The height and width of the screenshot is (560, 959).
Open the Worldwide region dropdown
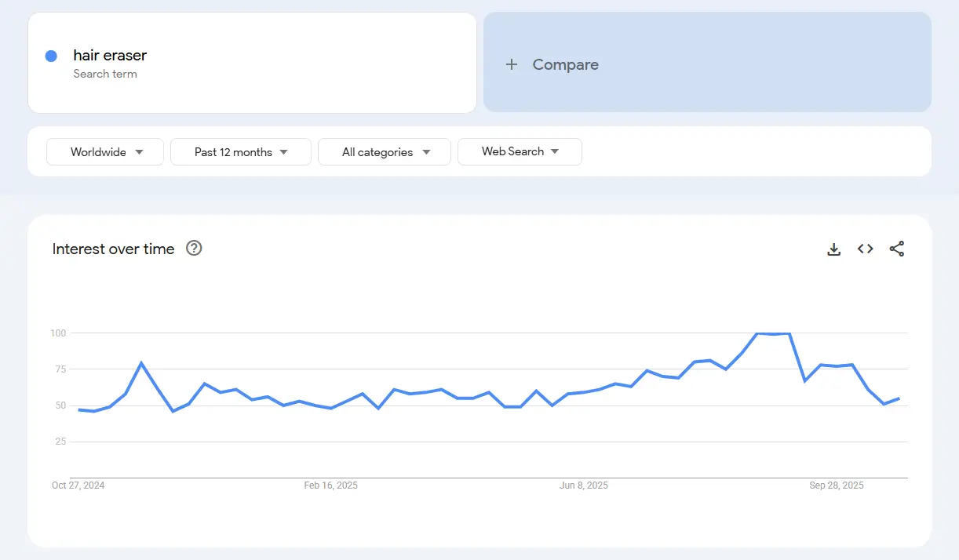pyautogui.click(x=105, y=152)
